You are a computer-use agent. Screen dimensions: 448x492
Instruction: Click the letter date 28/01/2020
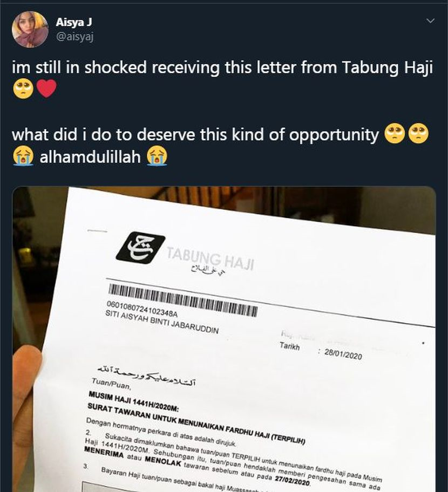pos(343,354)
